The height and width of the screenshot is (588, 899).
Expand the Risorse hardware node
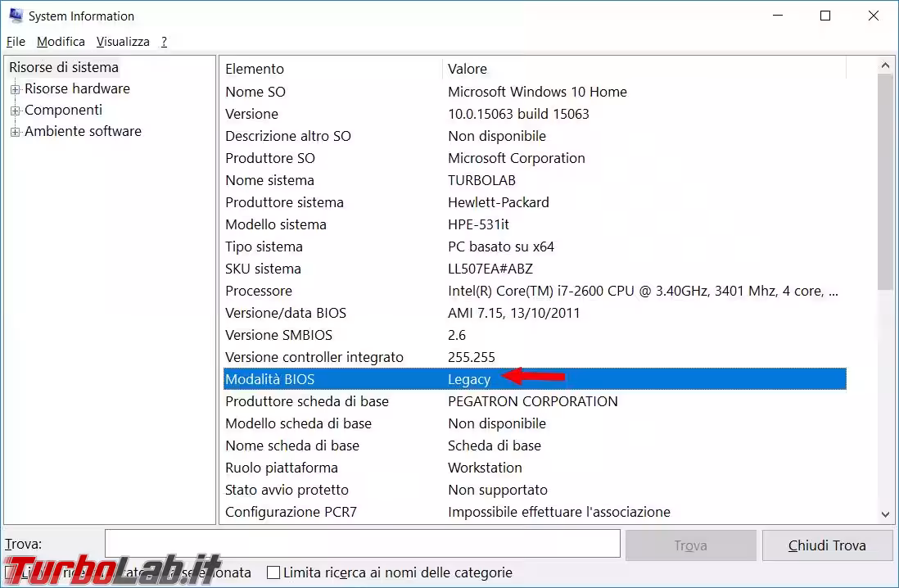(16, 89)
